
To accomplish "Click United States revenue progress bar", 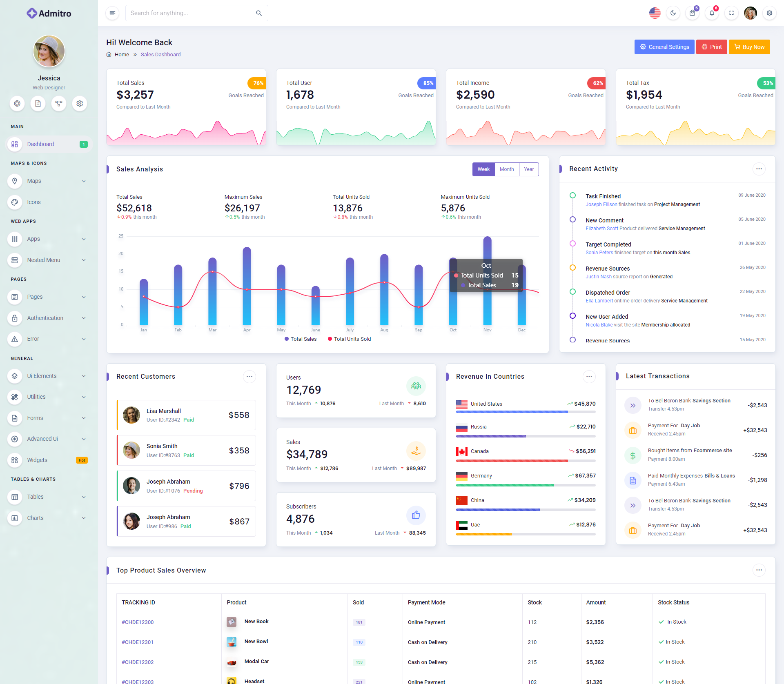I will pos(526,412).
